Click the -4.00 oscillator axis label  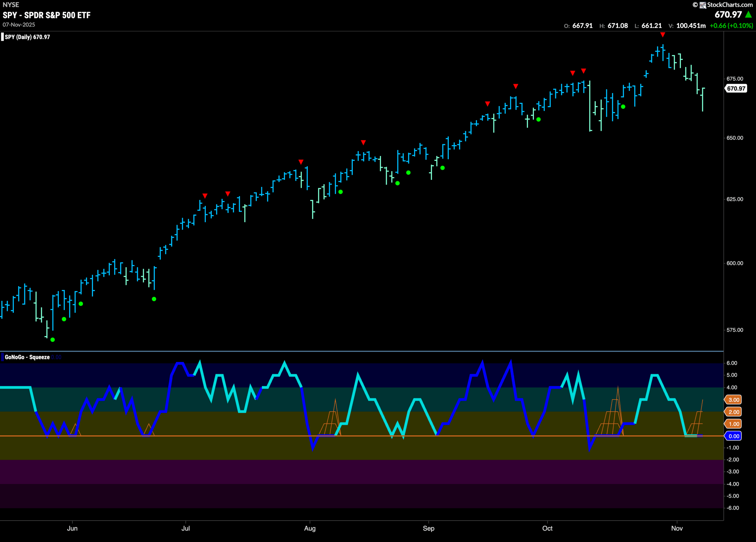pyautogui.click(x=733, y=484)
